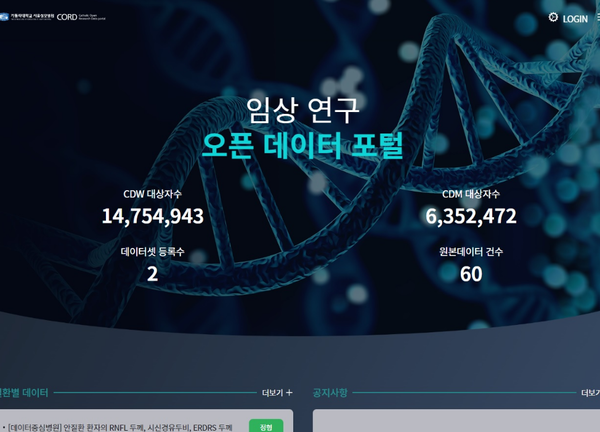Click the 오픈 데이터 포털 title text
The image size is (600, 432).
[302, 145]
